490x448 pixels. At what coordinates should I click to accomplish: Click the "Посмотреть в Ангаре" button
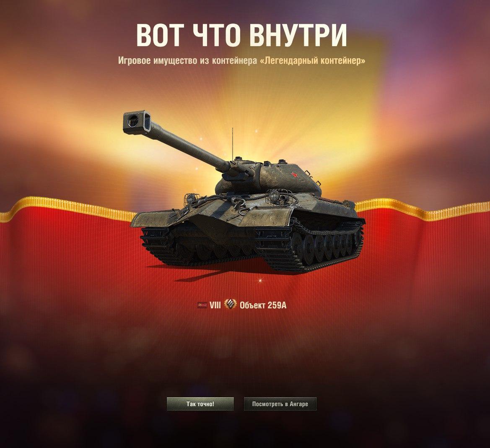pyautogui.click(x=280, y=404)
